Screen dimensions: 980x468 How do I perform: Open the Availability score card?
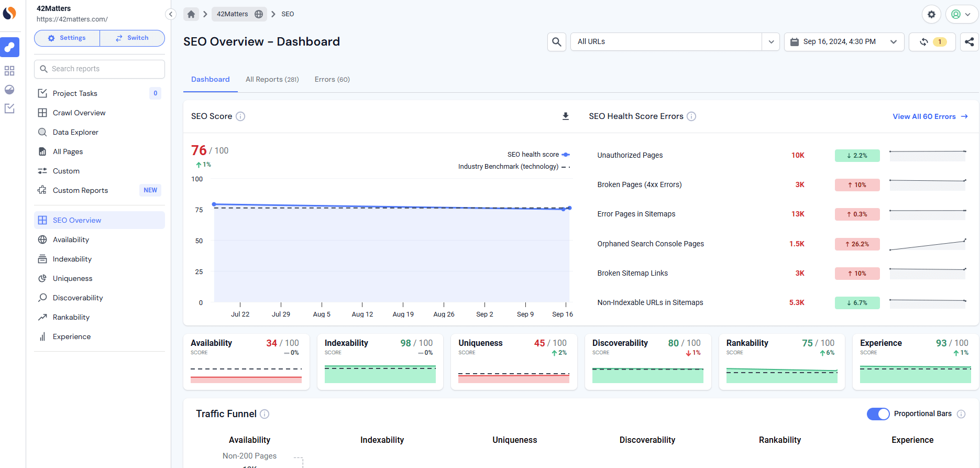(x=246, y=362)
